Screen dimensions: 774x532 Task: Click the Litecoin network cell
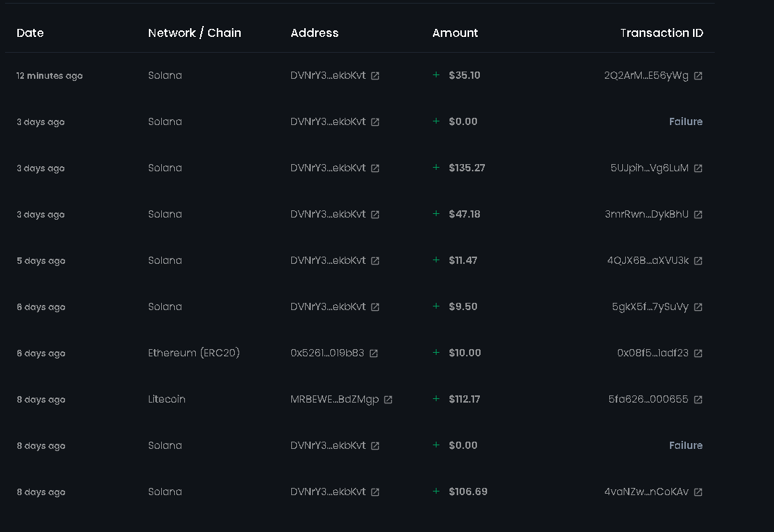[x=167, y=399]
